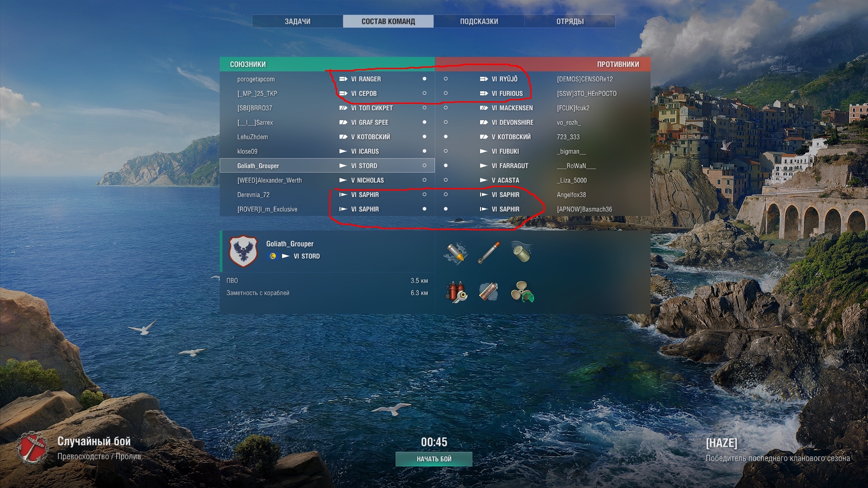Click the status dot beside ally RANGER
The image size is (868, 488).
[x=425, y=79]
